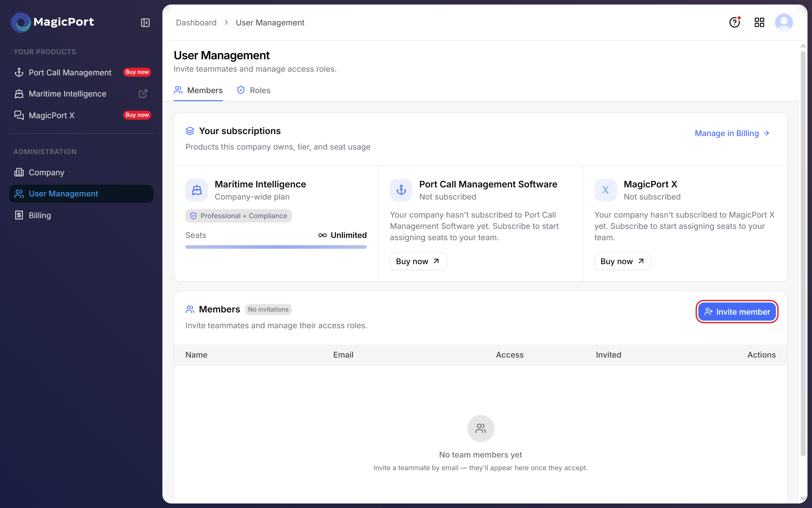
Task: Click the Invited column header
Action: [x=608, y=355]
